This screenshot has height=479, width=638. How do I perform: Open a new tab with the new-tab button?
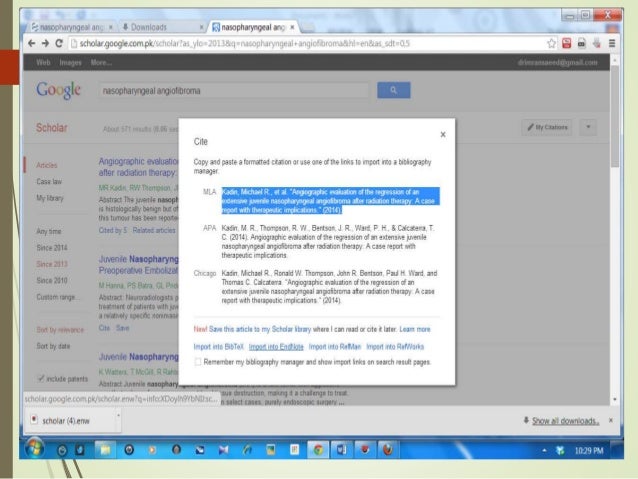pyautogui.click(x=308, y=27)
